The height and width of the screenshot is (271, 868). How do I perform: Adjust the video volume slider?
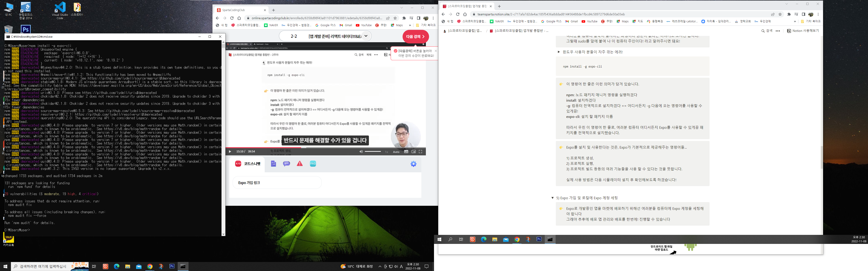click(x=373, y=152)
